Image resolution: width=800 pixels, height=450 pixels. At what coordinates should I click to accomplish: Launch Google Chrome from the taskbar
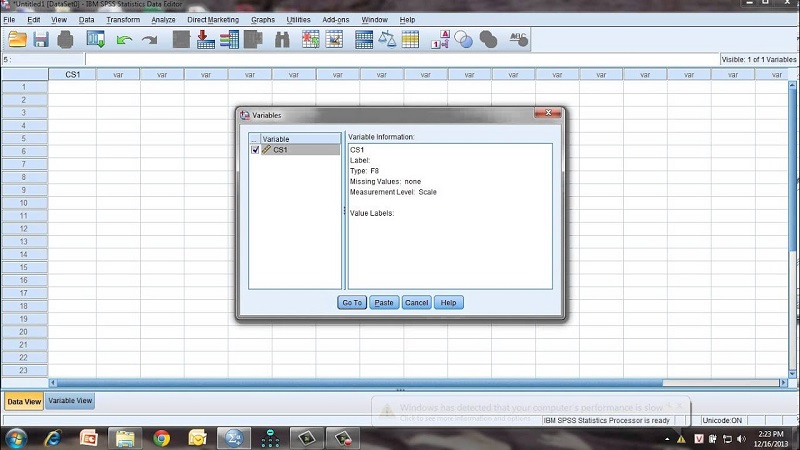[x=162, y=438]
